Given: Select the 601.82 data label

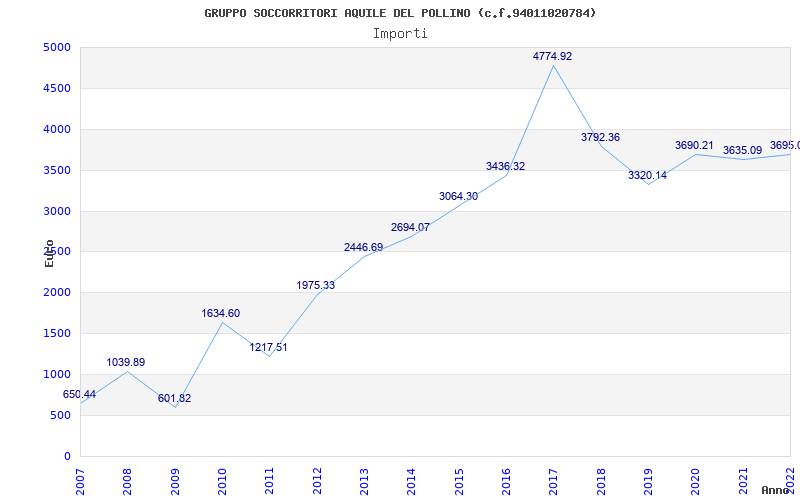Looking at the screenshot, I should (174, 398).
